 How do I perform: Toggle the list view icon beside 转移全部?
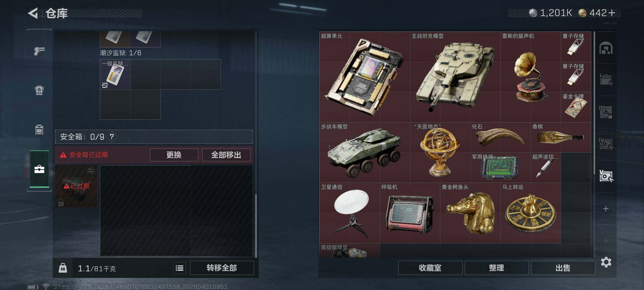coord(180,268)
